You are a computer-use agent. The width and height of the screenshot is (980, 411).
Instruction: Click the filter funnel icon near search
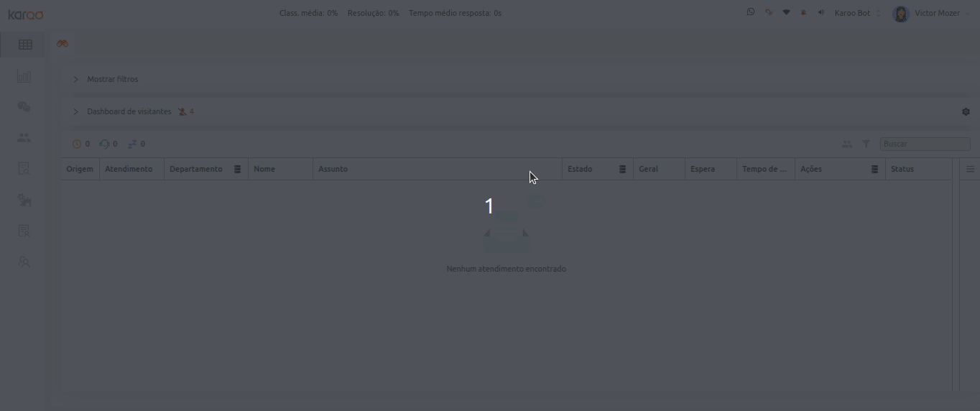tap(866, 144)
